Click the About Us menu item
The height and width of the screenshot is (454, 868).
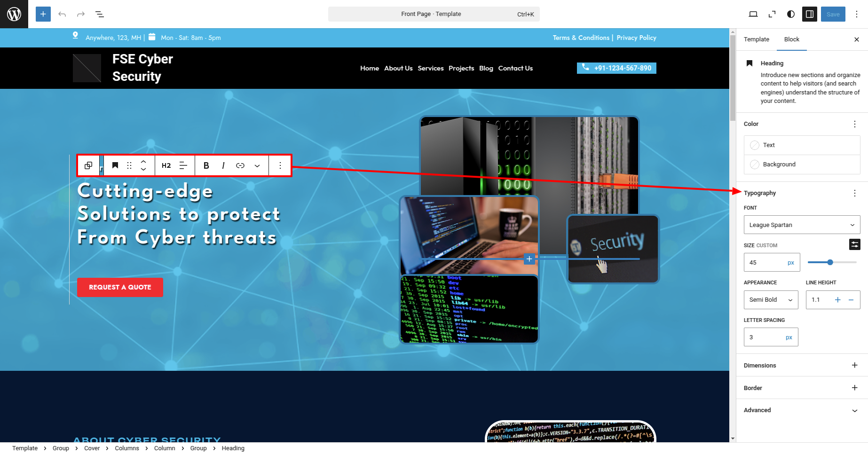[x=398, y=68]
